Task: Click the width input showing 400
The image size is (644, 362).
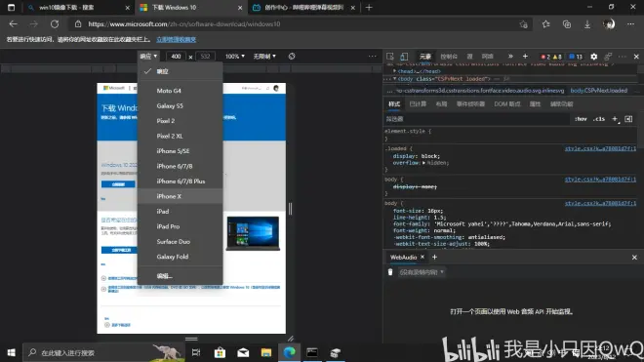Action: (176, 57)
